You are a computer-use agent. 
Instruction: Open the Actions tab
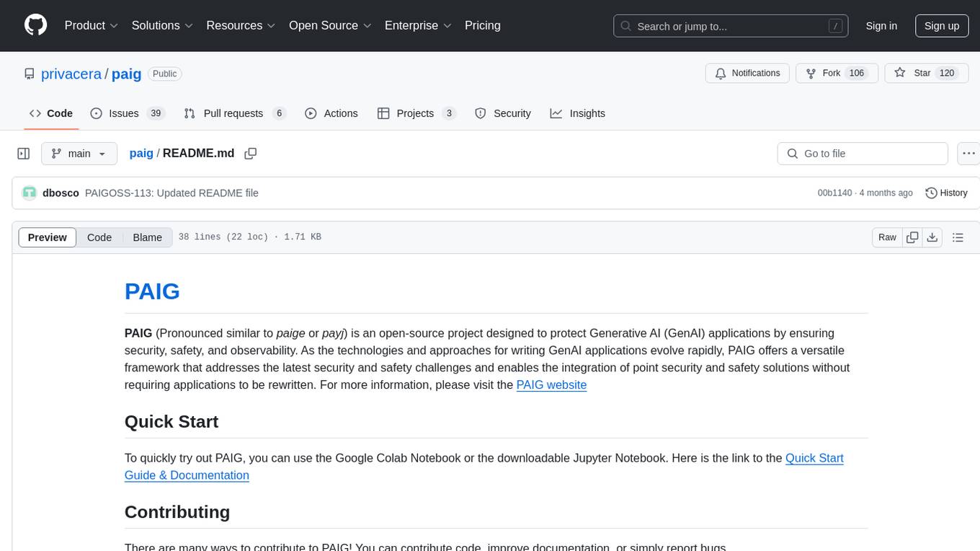coord(331,113)
